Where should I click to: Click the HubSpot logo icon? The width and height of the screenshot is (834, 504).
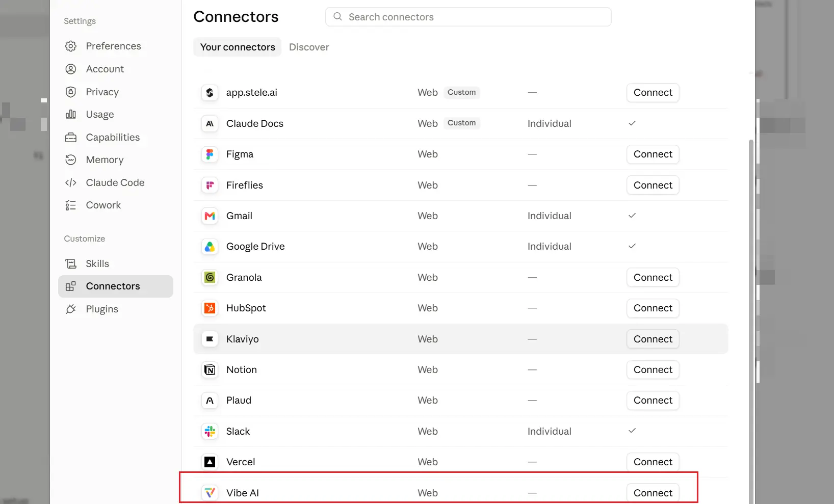coord(210,308)
